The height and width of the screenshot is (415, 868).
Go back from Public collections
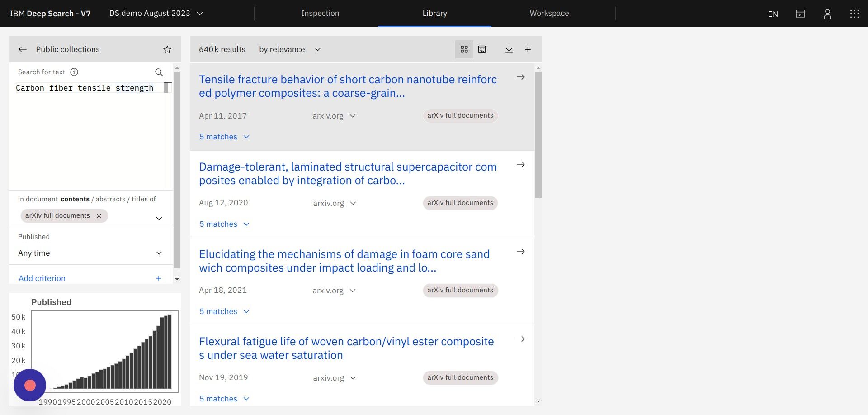pyautogui.click(x=23, y=49)
